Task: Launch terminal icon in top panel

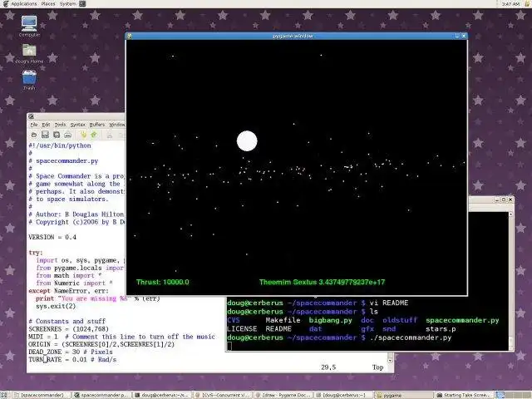Action: [82, 3]
